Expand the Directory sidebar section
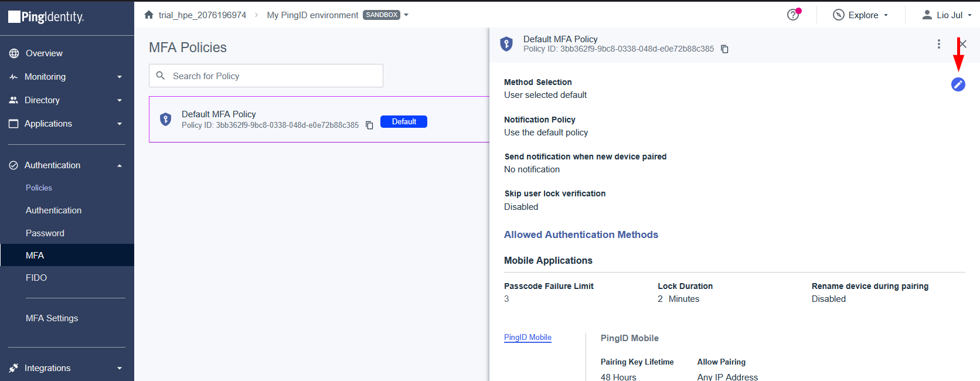This screenshot has height=381, width=980. [x=67, y=100]
